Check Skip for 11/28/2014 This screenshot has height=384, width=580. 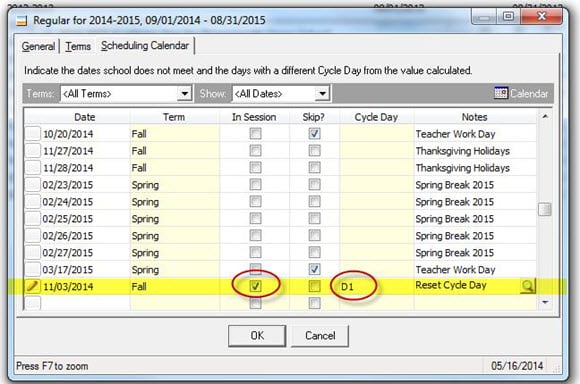coord(314,168)
